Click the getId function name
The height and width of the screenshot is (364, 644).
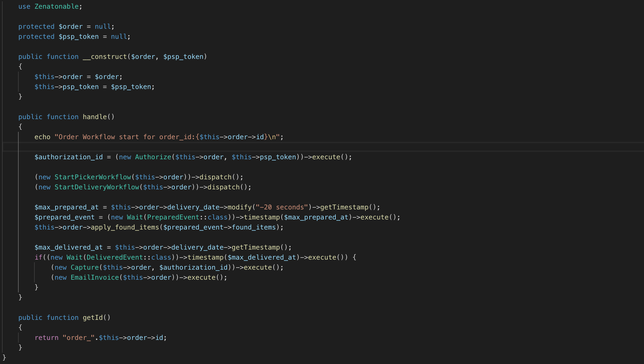click(93, 317)
